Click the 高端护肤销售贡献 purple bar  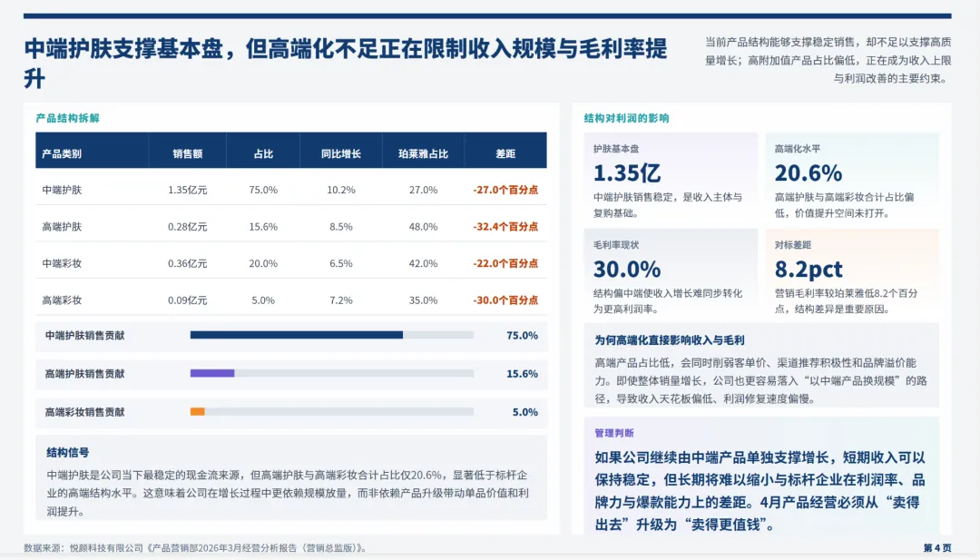point(212,373)
